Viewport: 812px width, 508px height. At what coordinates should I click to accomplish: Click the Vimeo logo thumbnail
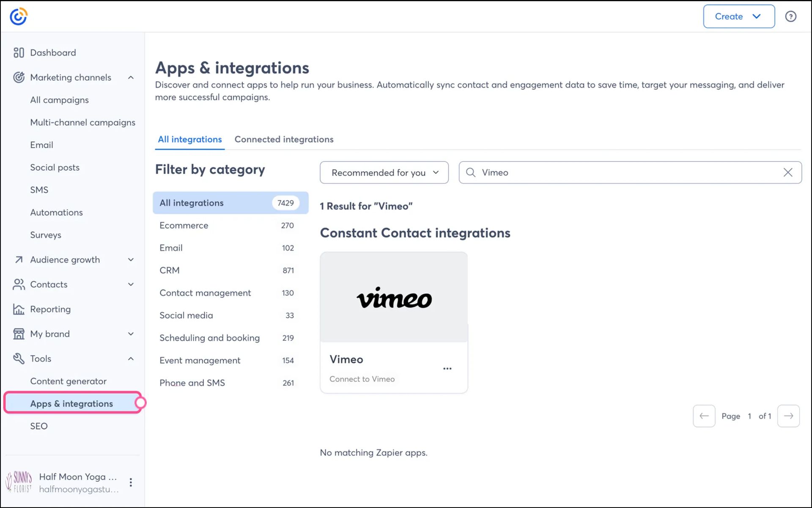coord(394,297)
